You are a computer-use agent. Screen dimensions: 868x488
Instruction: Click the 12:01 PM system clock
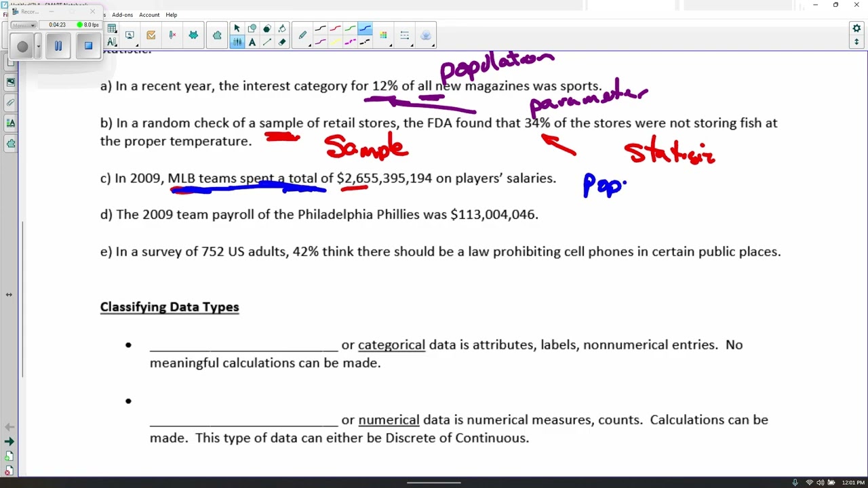click(x=853, y=483)
